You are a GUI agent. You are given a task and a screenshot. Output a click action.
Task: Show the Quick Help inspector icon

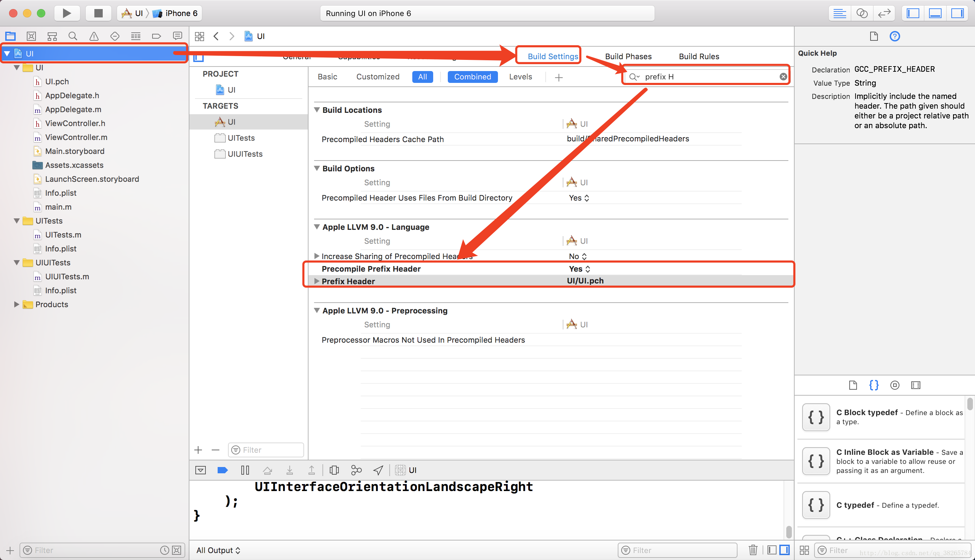point(895,36)
